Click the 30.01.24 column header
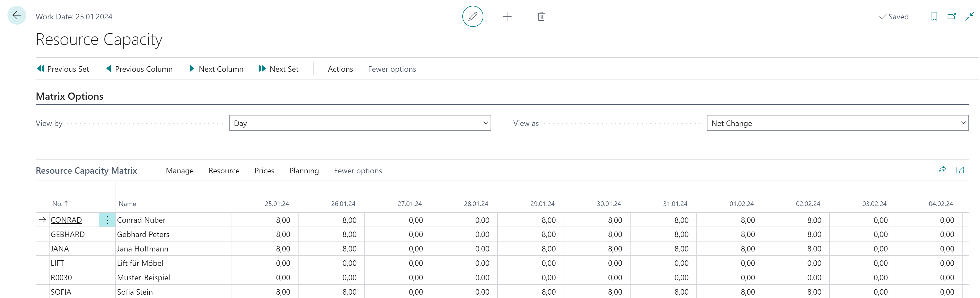Image resolution: width=980 pixels, height=298 pixels. (x=609, y=204)
